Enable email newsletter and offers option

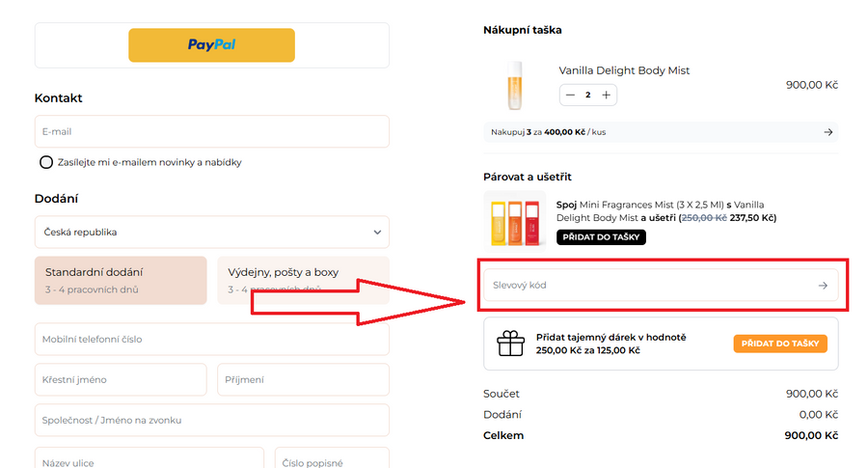pyautogui.click(x=46, y=162)
